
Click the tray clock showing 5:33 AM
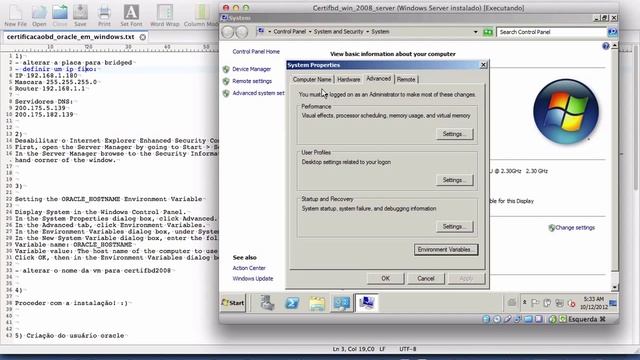pos(593,303)
